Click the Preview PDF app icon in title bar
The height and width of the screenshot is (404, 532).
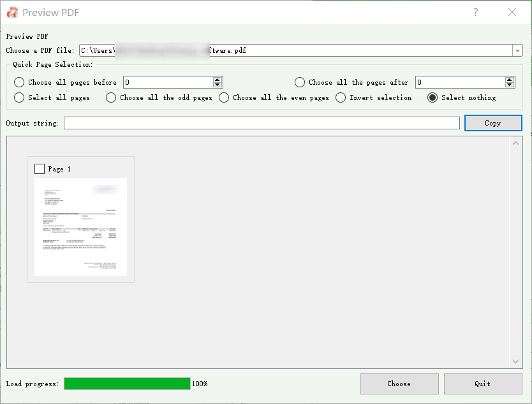pyautogui.click(x=11, y=12)
